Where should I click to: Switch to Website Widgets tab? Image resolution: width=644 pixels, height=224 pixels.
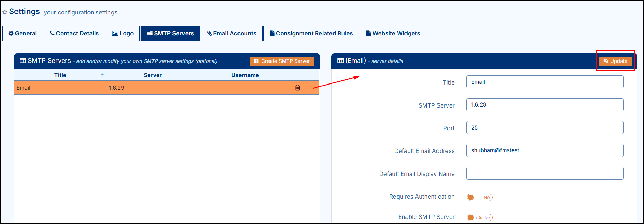pyautogui.click(x=393, y=33)
